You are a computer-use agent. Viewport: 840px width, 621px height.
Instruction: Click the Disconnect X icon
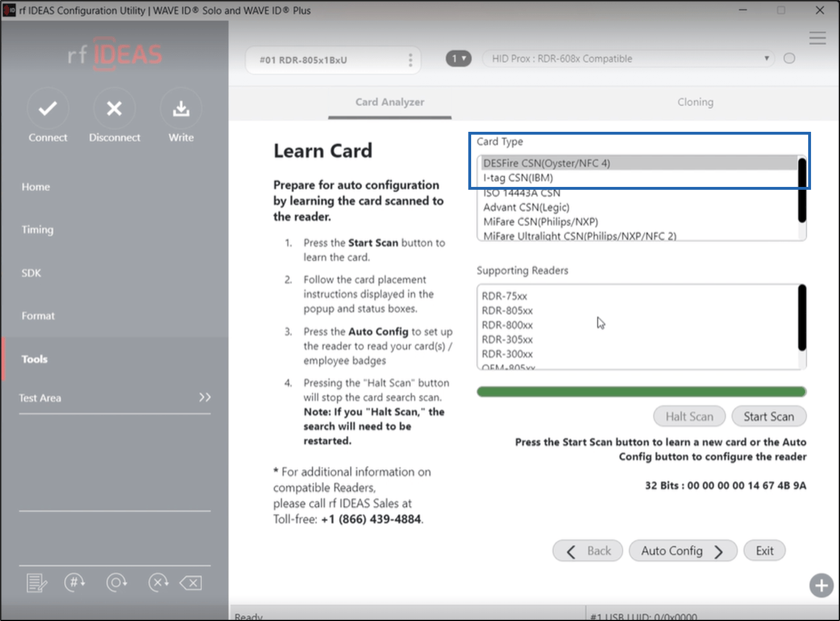pyautogui.click(x=114, y=108)
